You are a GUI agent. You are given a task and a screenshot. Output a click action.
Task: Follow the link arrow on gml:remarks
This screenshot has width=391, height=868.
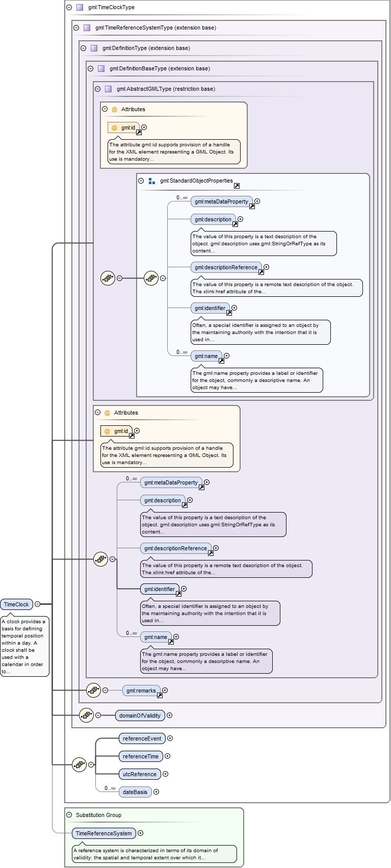point(160,695)
